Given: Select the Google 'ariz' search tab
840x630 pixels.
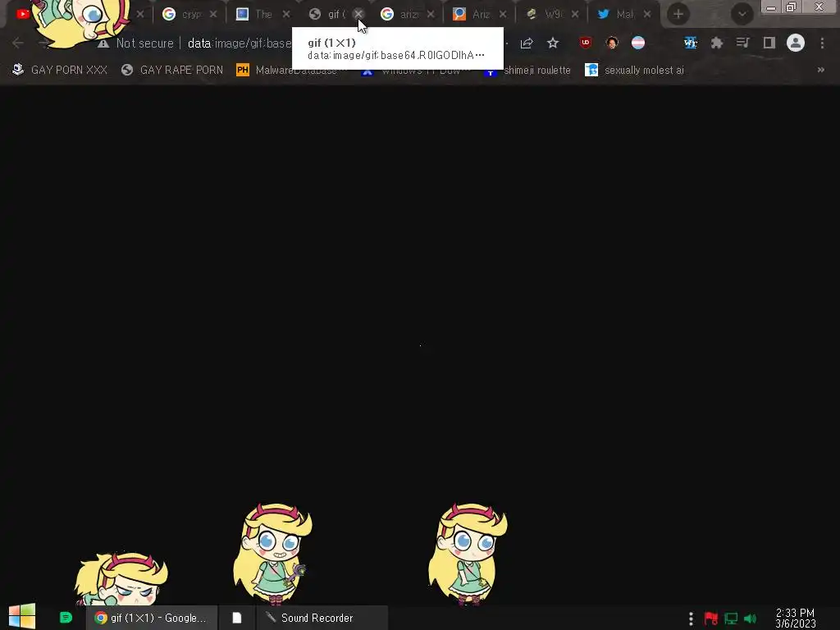Looking at the screenshot, I should (x=399, y=15).
